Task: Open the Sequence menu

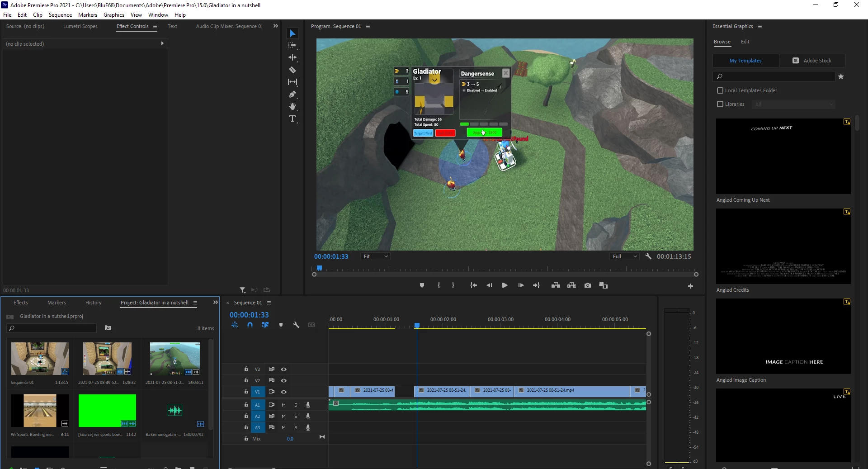Action: [x=60, y=15]
